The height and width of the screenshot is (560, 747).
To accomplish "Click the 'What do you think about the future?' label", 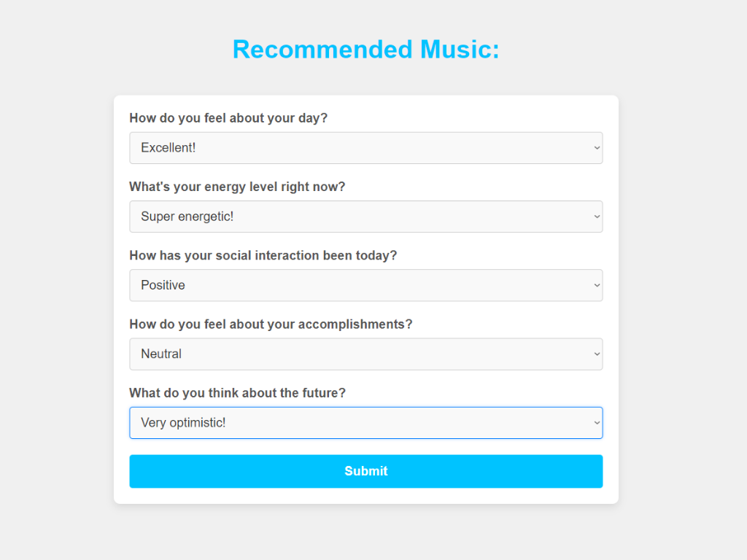I will [x=237, y=393].
